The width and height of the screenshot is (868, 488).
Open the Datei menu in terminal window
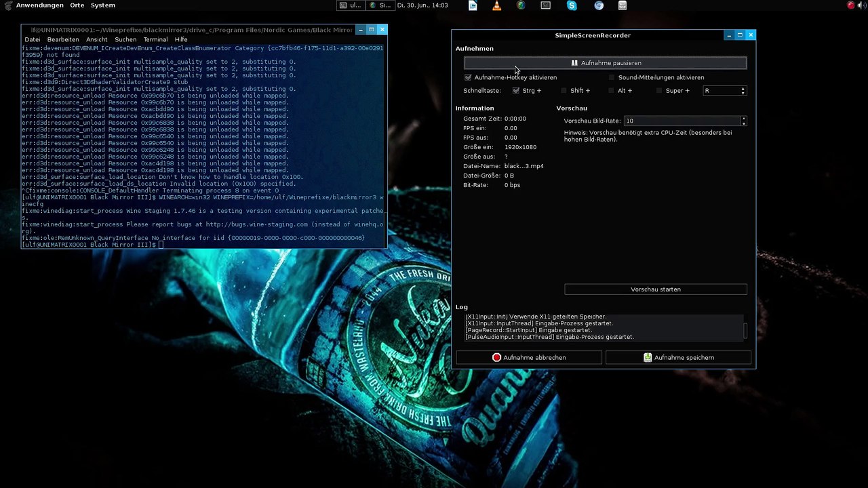pyautogui.click(x=32, y=39)
